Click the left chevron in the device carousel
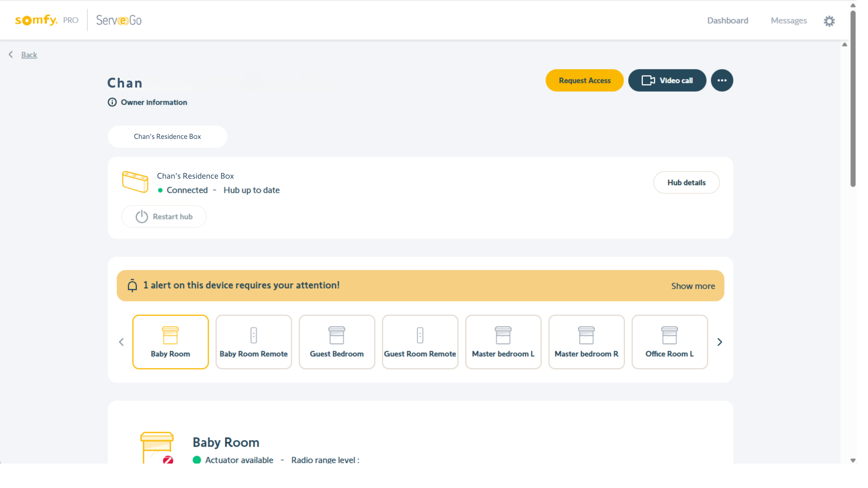The height and width of the screenshot is (488, 868). (x=121, y=342)
